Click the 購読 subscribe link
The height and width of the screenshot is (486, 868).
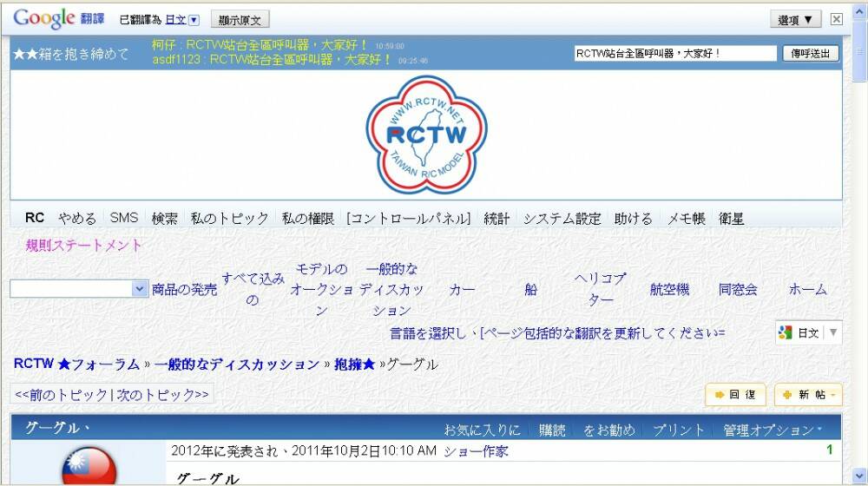[552, 430]
